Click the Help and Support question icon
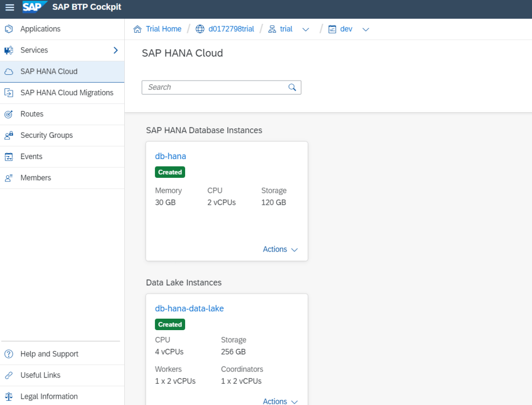This screenshot has width=532, height=405. (x=8, y=354)
